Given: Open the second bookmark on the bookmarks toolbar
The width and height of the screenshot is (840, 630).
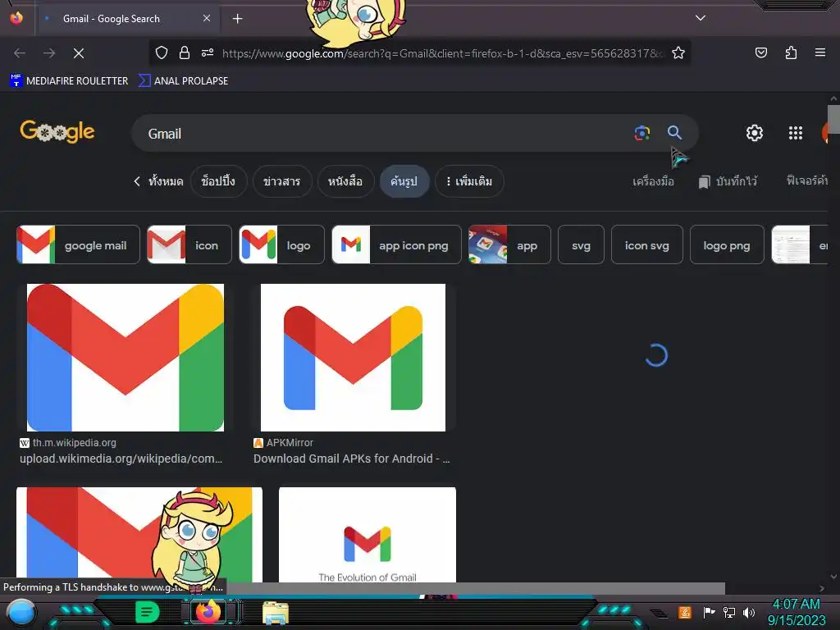Looking at the screenshot, I should pos(183,81).
